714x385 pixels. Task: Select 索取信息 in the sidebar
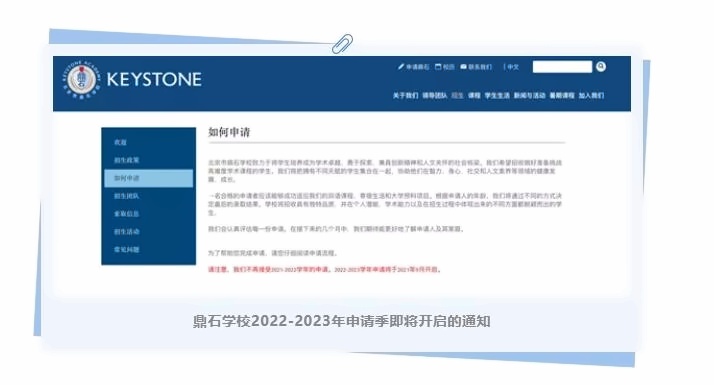click(x=127, y=214)
